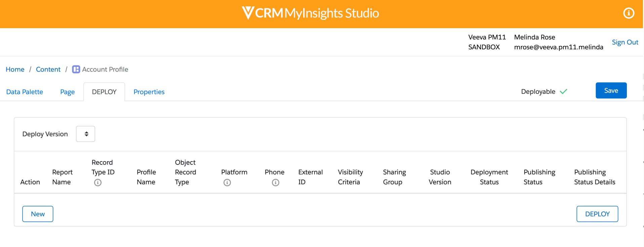Image resolution: width=644 pixels, height=247 pixels.
Task: Open the Content breadcrumb link
Action: [48, 69]
